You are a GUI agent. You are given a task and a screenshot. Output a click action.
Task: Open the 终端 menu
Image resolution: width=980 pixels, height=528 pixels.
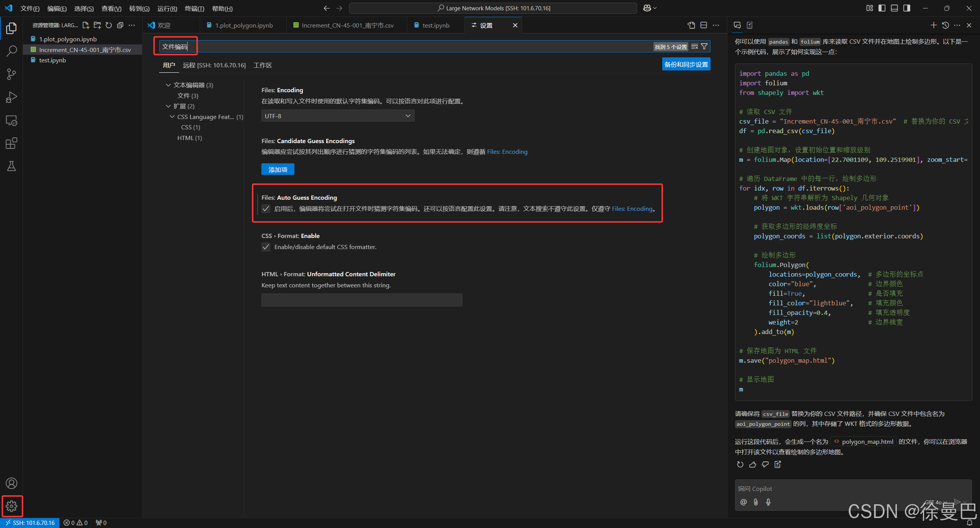194,8
